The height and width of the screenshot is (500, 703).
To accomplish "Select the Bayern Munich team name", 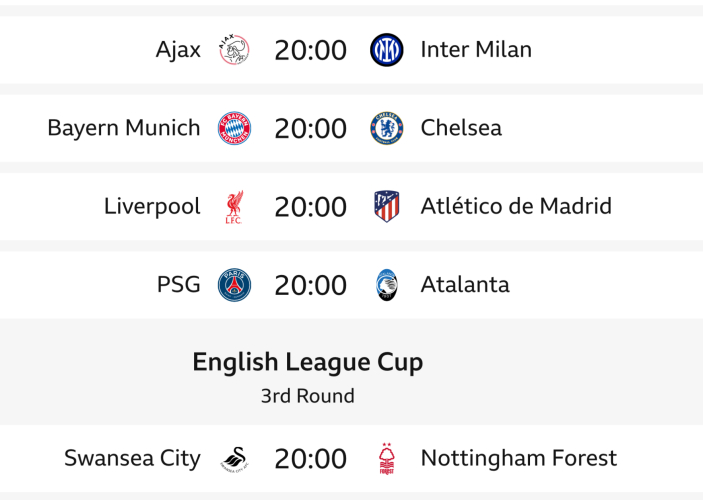I will pos(124,129).
